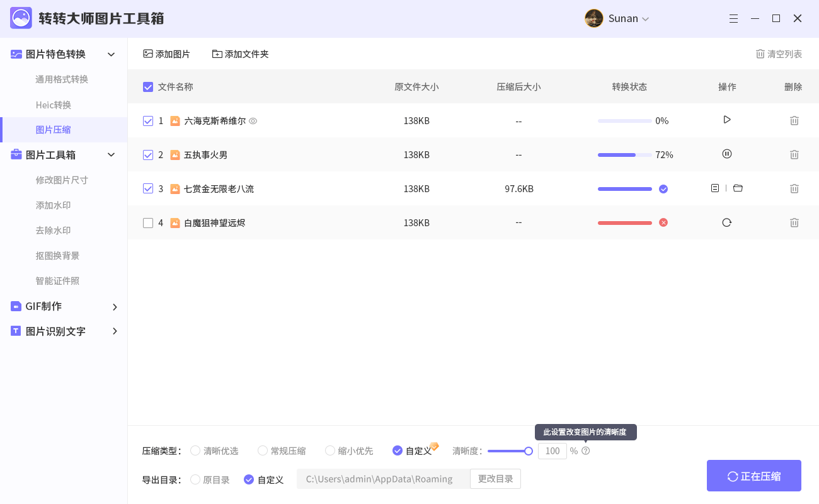View file details icon for 七赏金无限老八流
Viewport: 819px width, 504px height.
(x=715, y=188)
